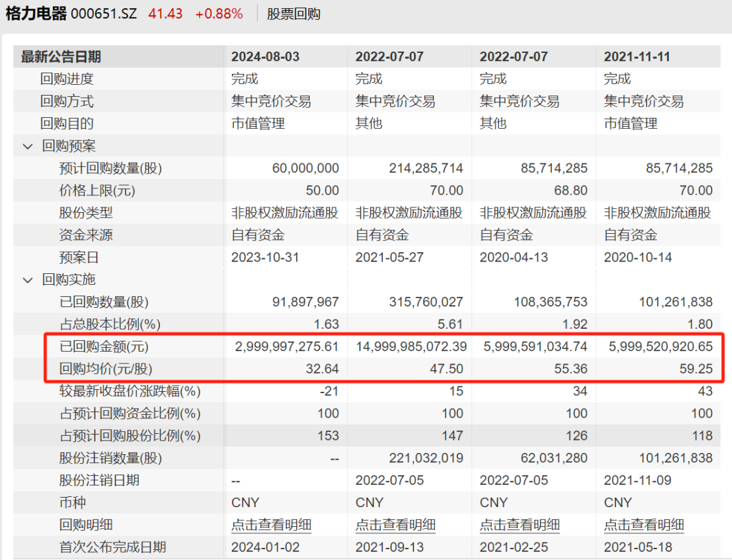Open 点击查看明细 link under 2021-09-13 completion column
732x560 pixels.
[x=395, y=525]
